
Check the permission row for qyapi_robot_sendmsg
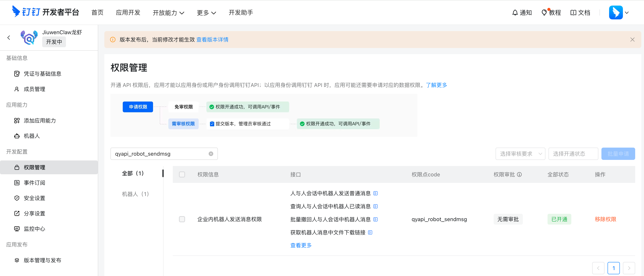click(x=182, y=219)
